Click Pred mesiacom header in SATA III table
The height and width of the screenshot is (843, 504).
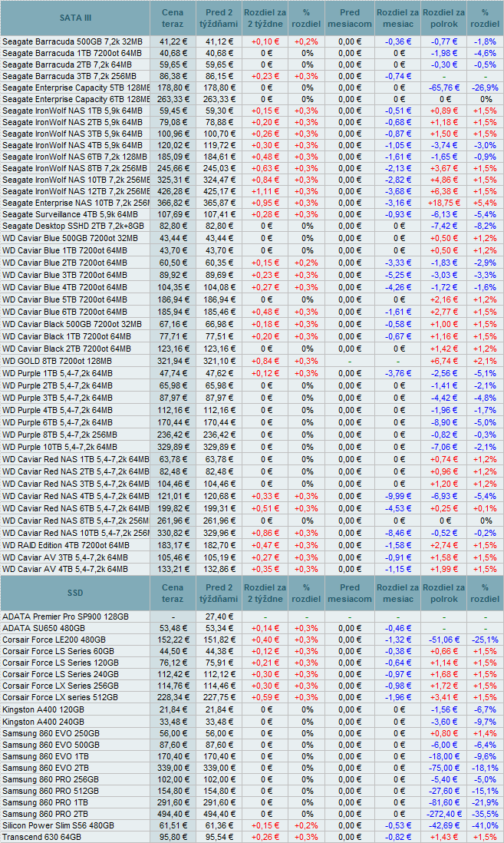point(349,18)
